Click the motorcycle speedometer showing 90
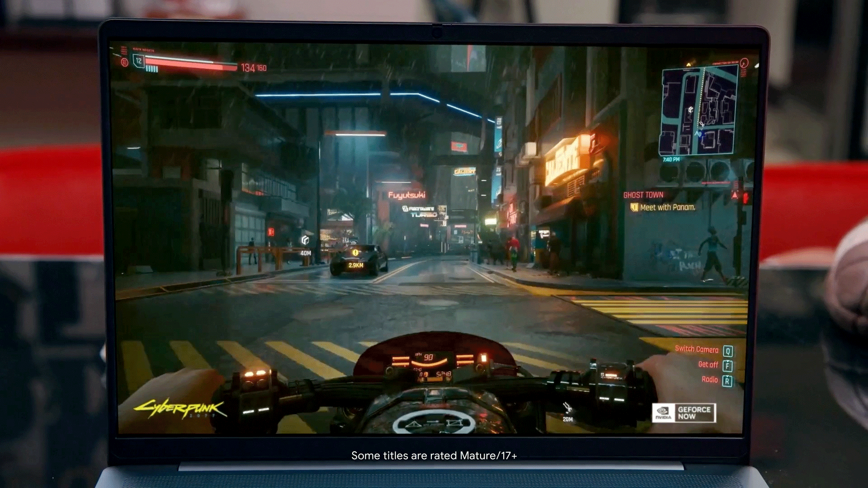Screen dimensions: 868x488 pos(428,358)
